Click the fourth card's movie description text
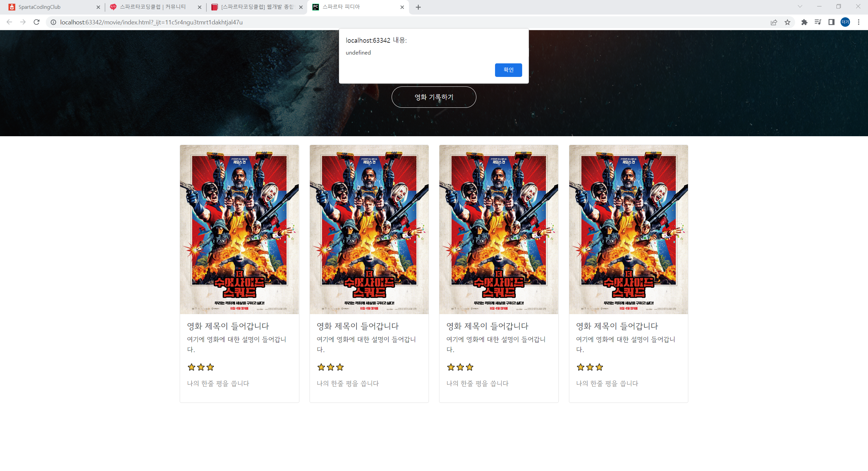This screenshot has height=471, width=868. [626, 344]
